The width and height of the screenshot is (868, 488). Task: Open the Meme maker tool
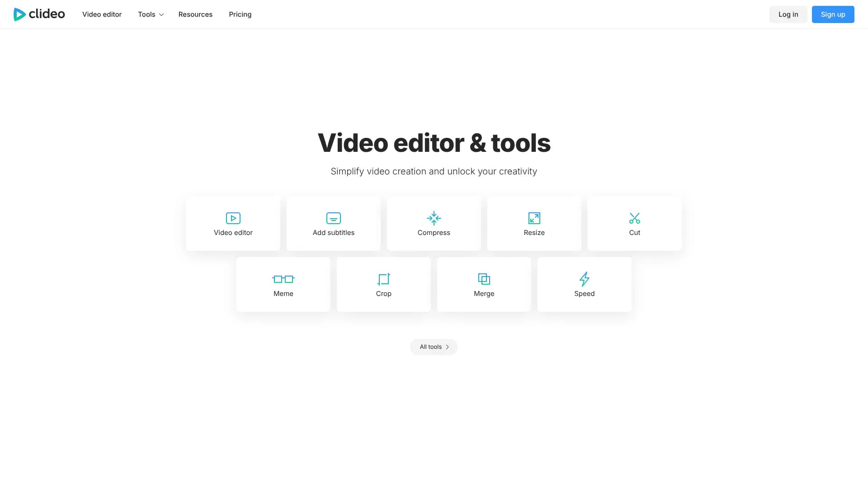[283, 284]
